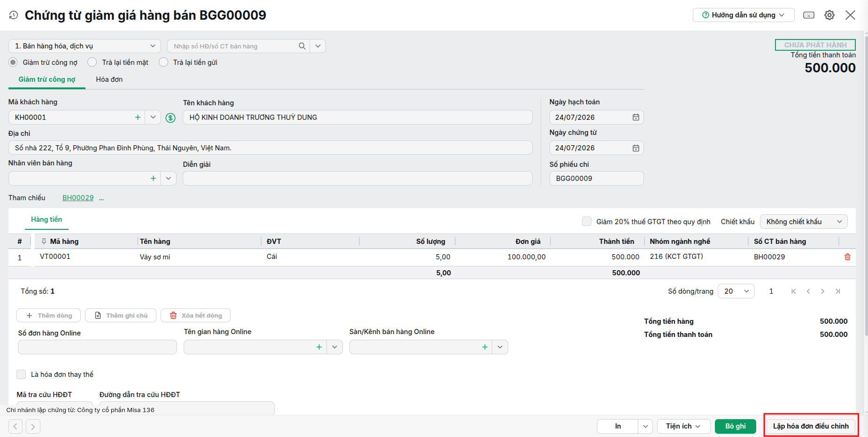Click the Số đơn hàng Online field
The height and width of the screenshot is (437, 868).
pyautogui.click(x=97, y=347)
